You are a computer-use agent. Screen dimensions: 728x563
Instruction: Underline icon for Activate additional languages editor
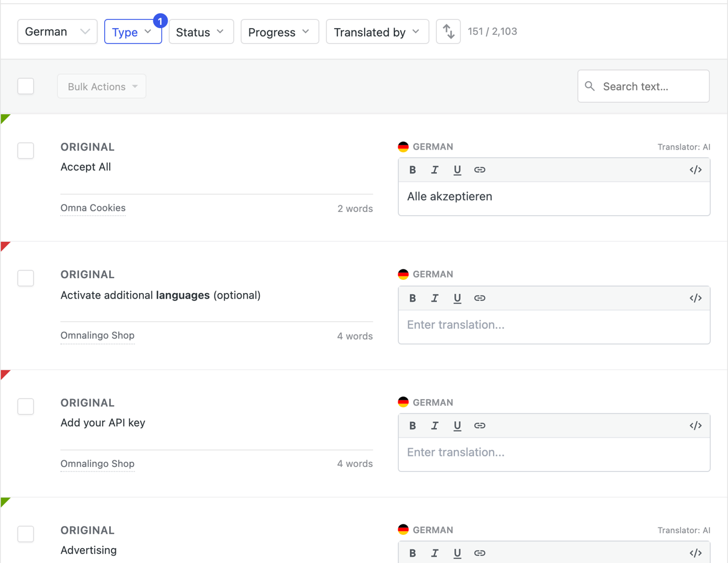457,298
